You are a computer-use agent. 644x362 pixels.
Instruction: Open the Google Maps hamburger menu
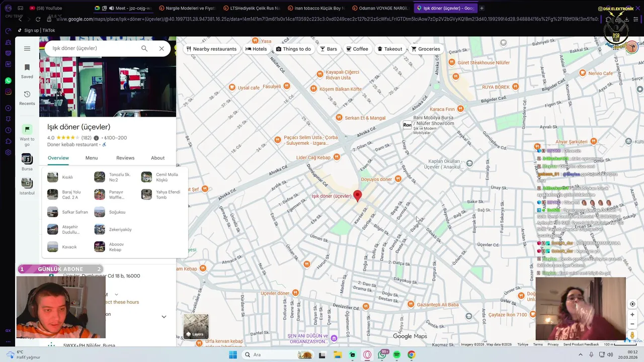pos(27,49)
